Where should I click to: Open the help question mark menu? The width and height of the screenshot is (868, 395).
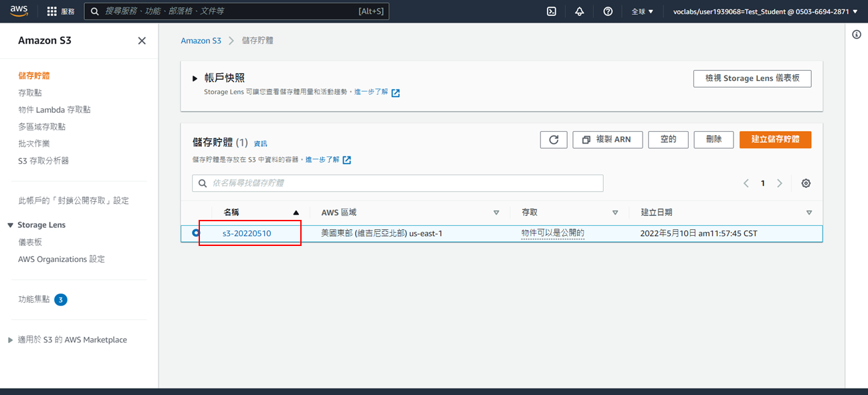[x=608, y=11]
